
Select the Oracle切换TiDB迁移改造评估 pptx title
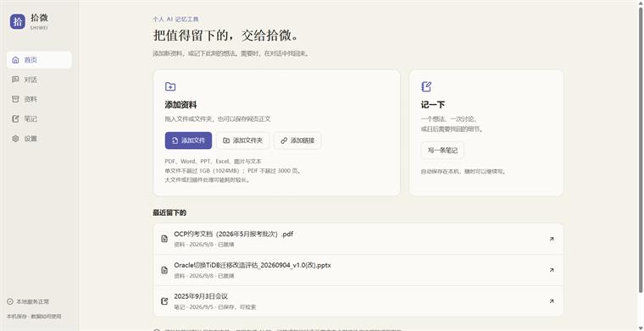(x=253, y=265)
